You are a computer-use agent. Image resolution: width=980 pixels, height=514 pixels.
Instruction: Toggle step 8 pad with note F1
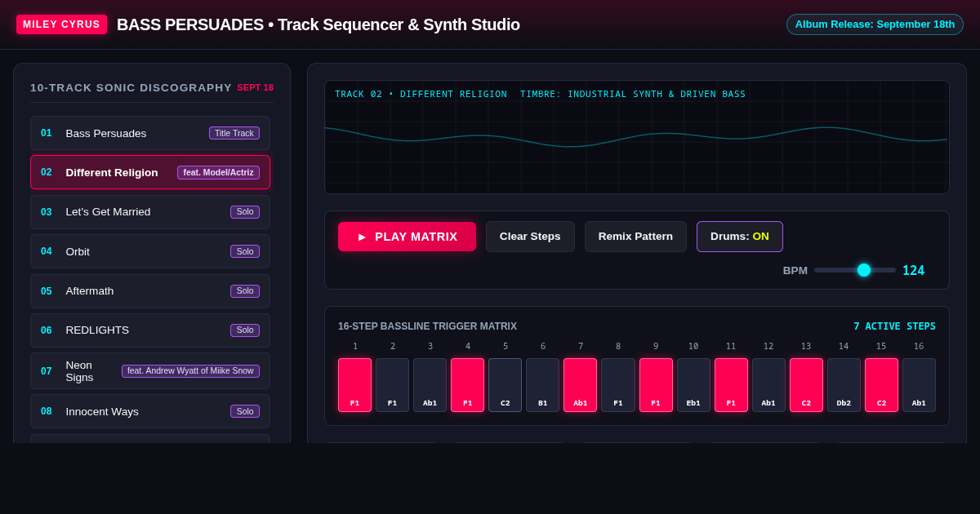point(618,385)
